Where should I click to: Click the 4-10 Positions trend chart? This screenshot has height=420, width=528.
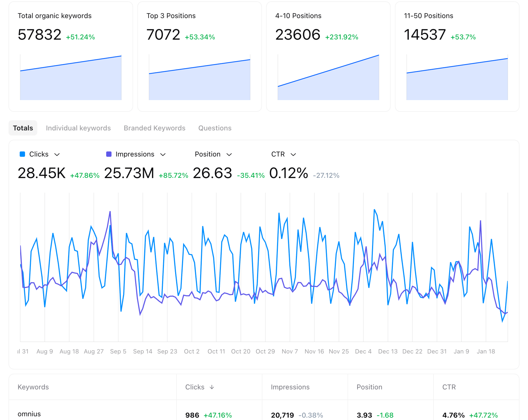(328, 78)
